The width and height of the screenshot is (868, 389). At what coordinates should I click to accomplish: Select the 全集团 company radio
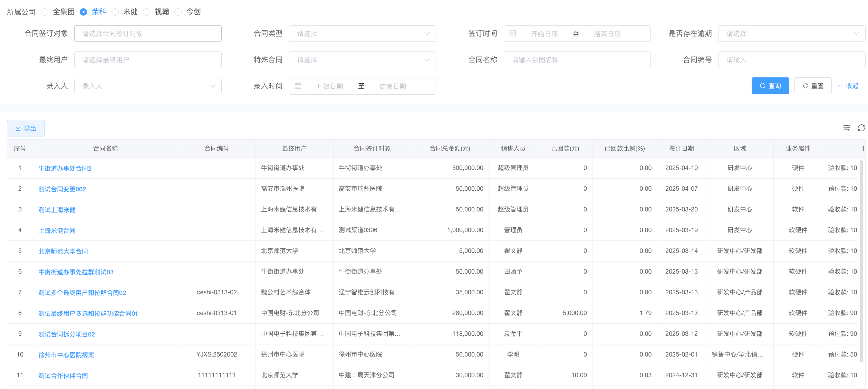pos(45,12)
